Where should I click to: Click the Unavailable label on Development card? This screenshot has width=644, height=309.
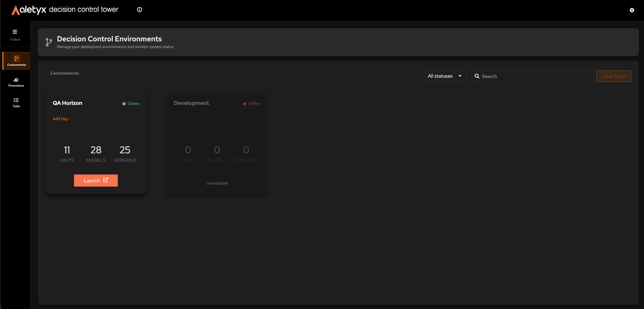[x=217, y=183]
